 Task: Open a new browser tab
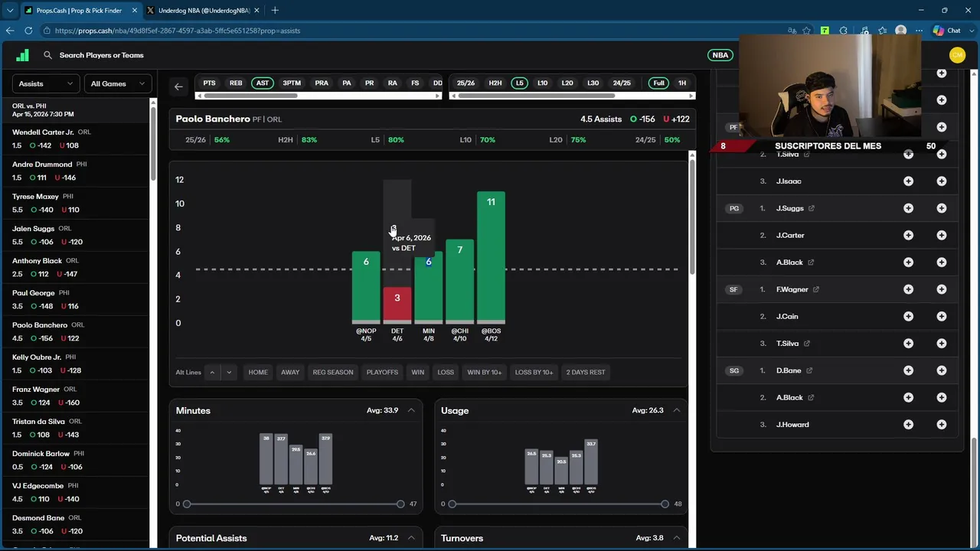[275, 10]
